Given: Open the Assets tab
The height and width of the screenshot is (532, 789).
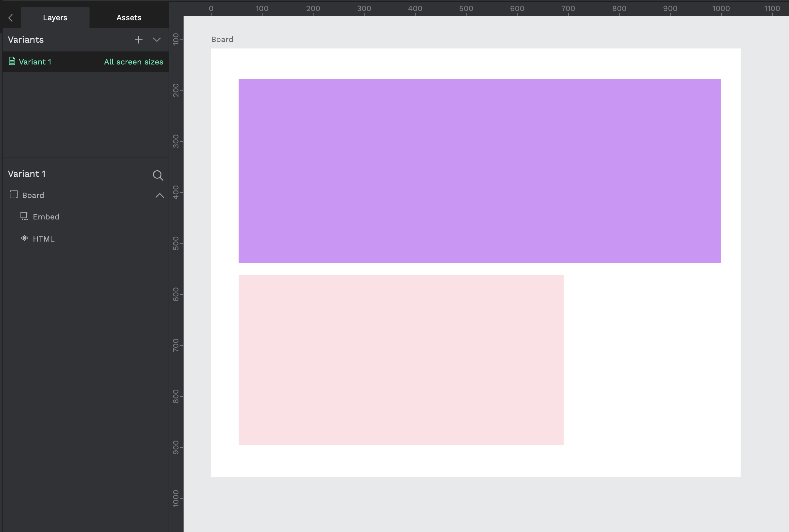Looking at the screenshot, I should coord(129,18).
